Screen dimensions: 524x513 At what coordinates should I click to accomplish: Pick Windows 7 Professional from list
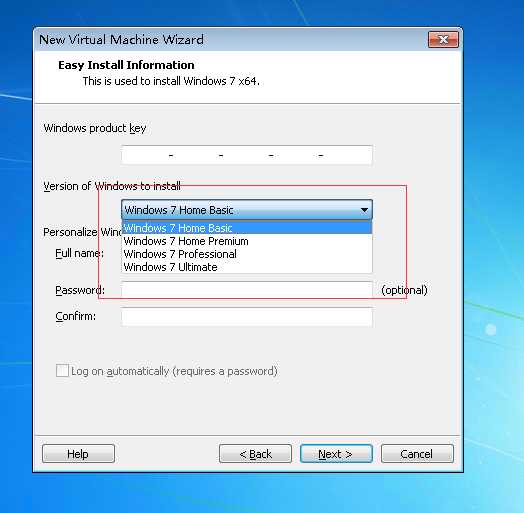tap(247, 254)
